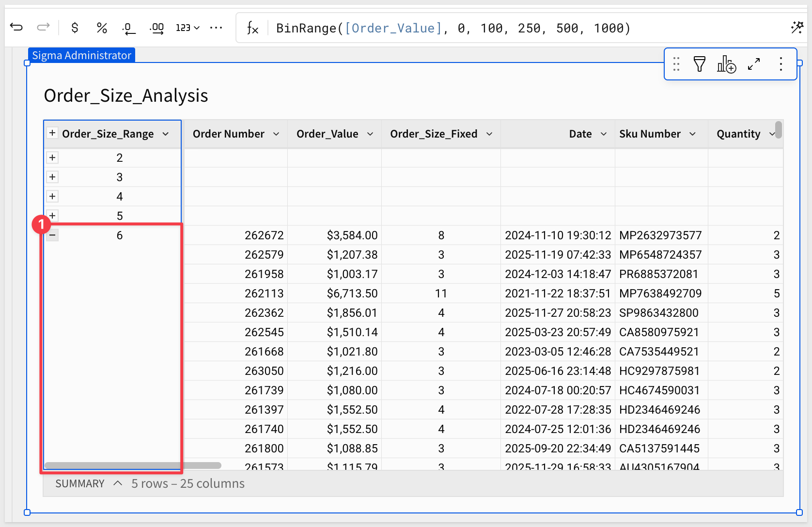
Task: Open more formatting options ellipsis
Action: pos(216,28)
